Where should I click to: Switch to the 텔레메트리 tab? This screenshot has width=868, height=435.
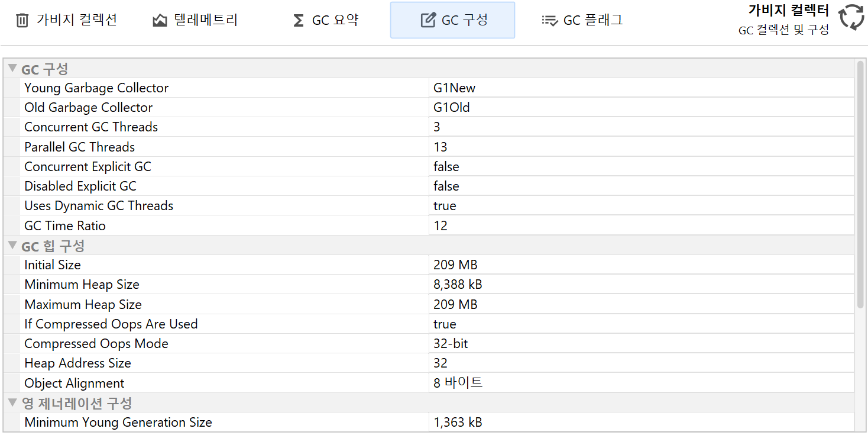(205, 21)
